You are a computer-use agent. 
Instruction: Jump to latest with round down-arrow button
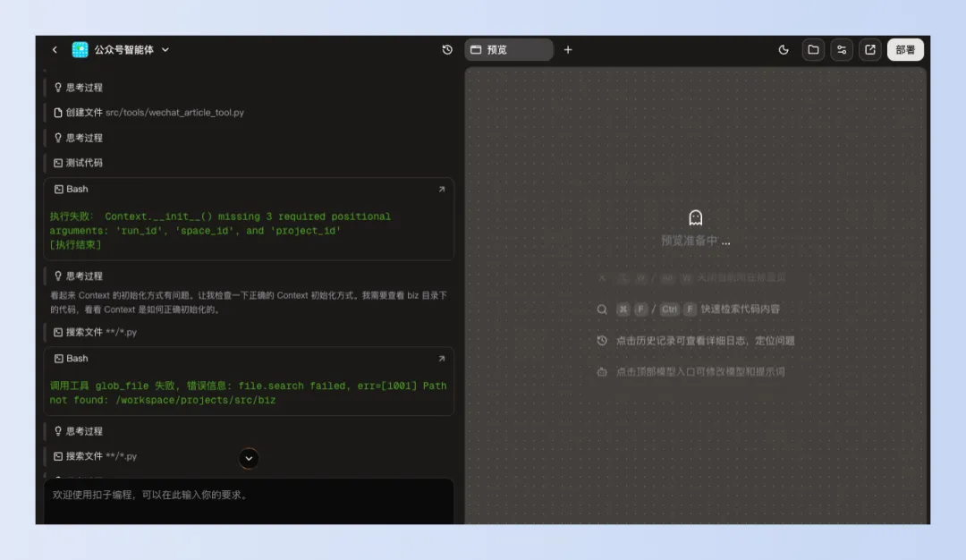249,458
